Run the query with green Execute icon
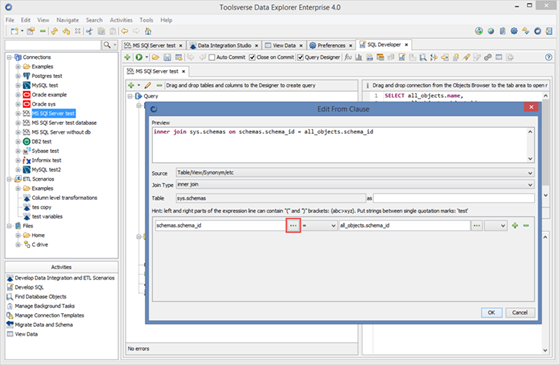The image size is (560, 365). [x=139, y=57]
